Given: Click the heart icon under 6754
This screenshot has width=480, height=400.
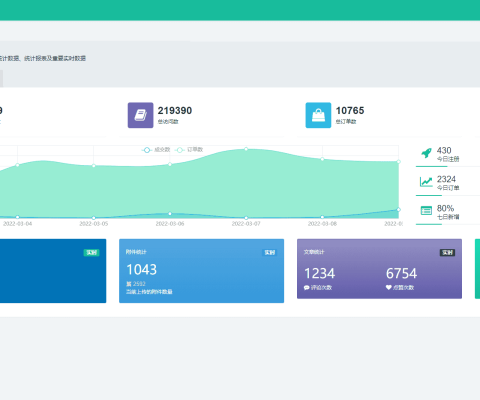Looking at the screenshot, I should tap(389, 287).
